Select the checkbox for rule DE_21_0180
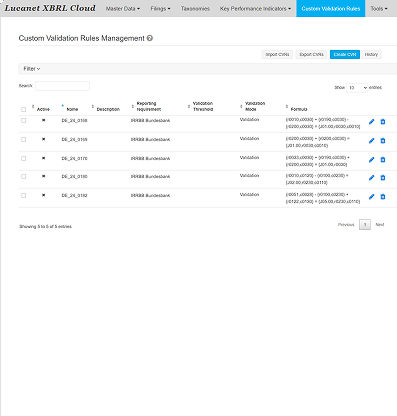 tap(23, 176)
